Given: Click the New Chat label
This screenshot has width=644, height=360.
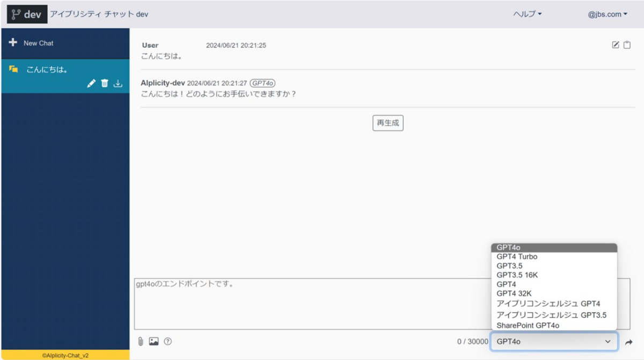Looking at the screenshot, I should pos(39,43).
